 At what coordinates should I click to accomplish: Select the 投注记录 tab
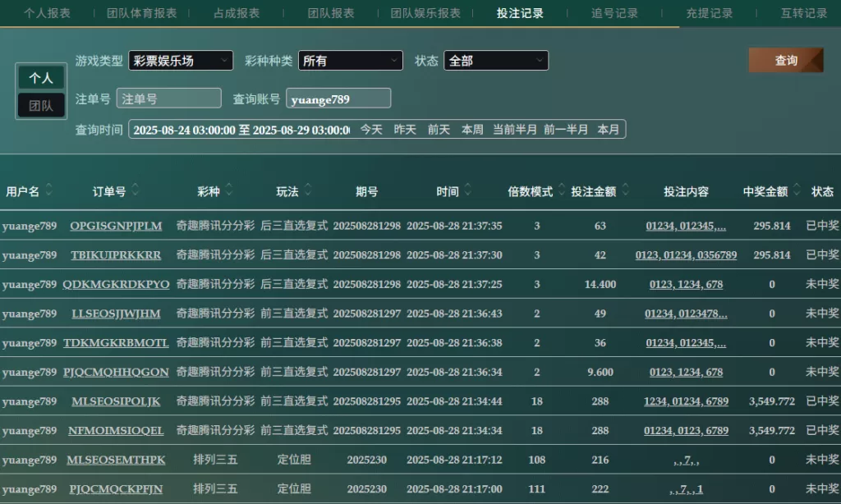click(520, 13)
